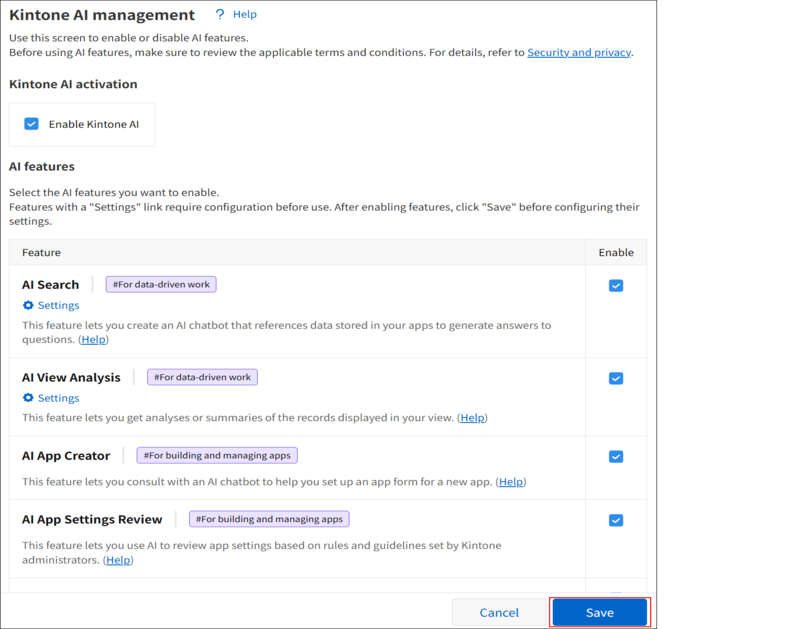Click the AI App Creator heading
Screen dimensions: 800x629
click(66, 456)
